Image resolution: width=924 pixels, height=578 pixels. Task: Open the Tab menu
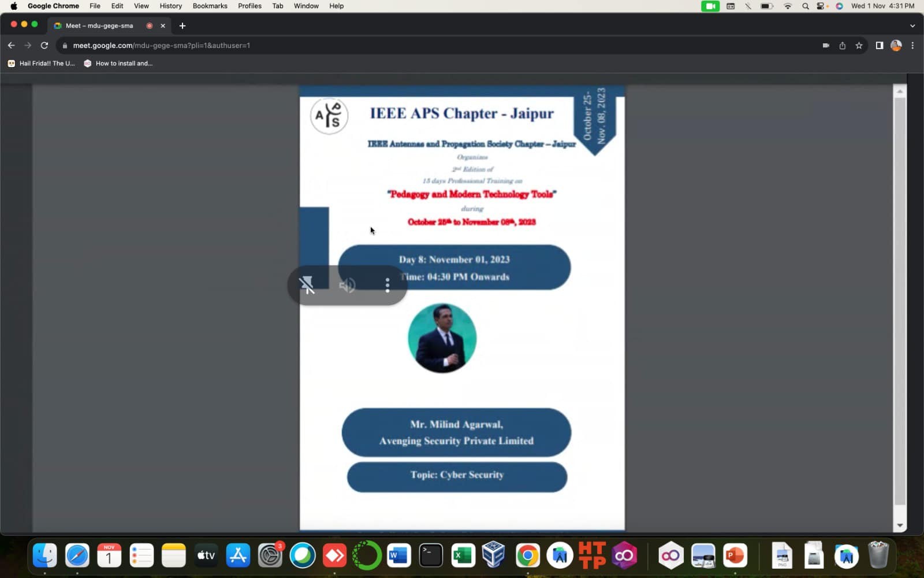[277, 6]
